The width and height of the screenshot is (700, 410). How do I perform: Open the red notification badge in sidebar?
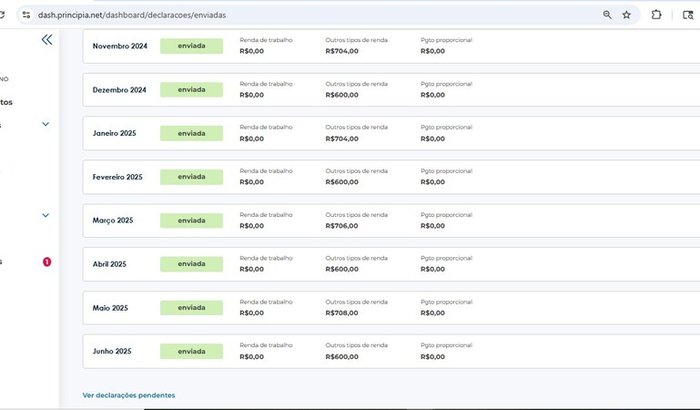(47, 262)
